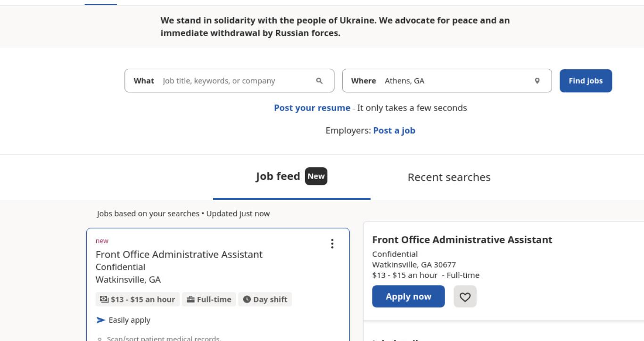
Task: Click the Easily apply arrow icon
Action: tap(100, 320)
